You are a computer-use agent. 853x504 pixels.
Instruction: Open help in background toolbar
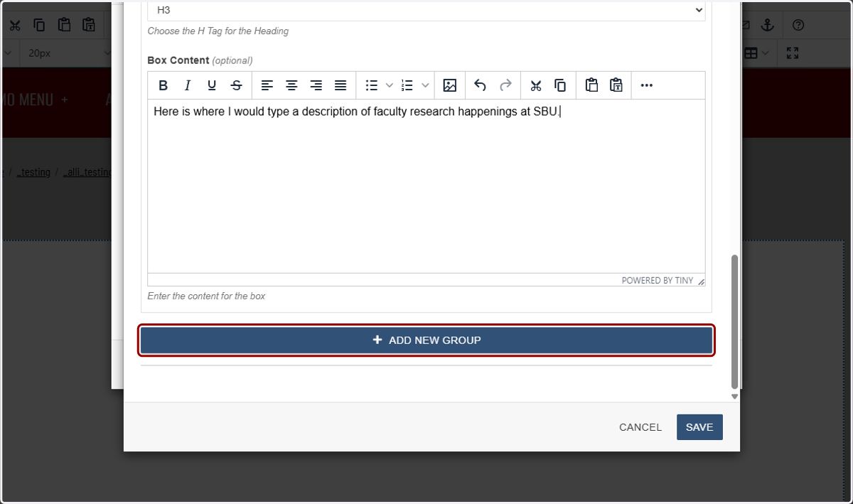click(798, 26)
